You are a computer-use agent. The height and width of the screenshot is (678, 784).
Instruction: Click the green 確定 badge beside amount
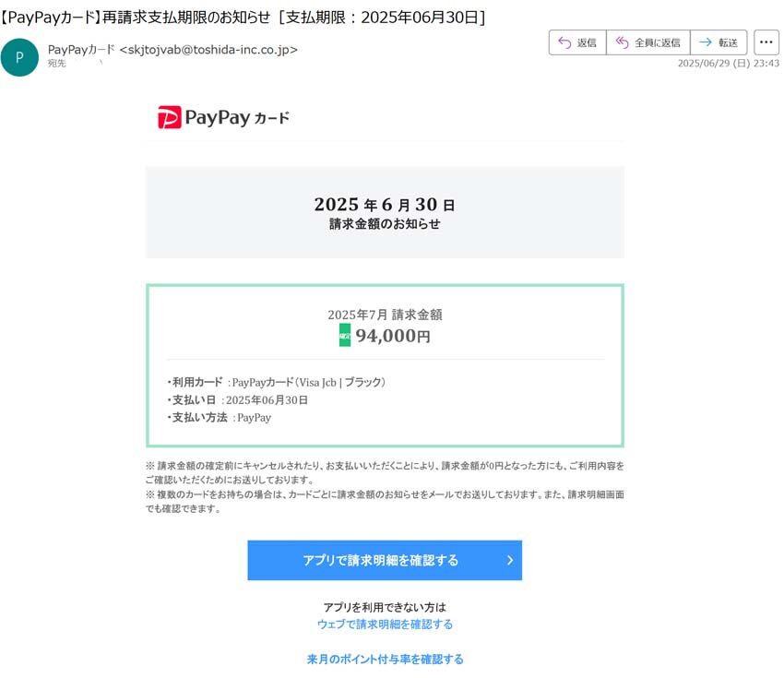coord(345,335)
